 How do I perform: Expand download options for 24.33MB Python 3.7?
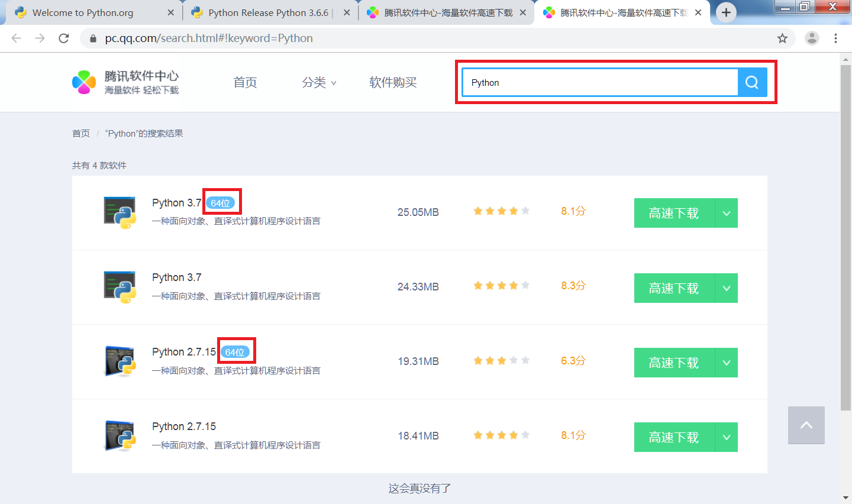tap(727, 288)
